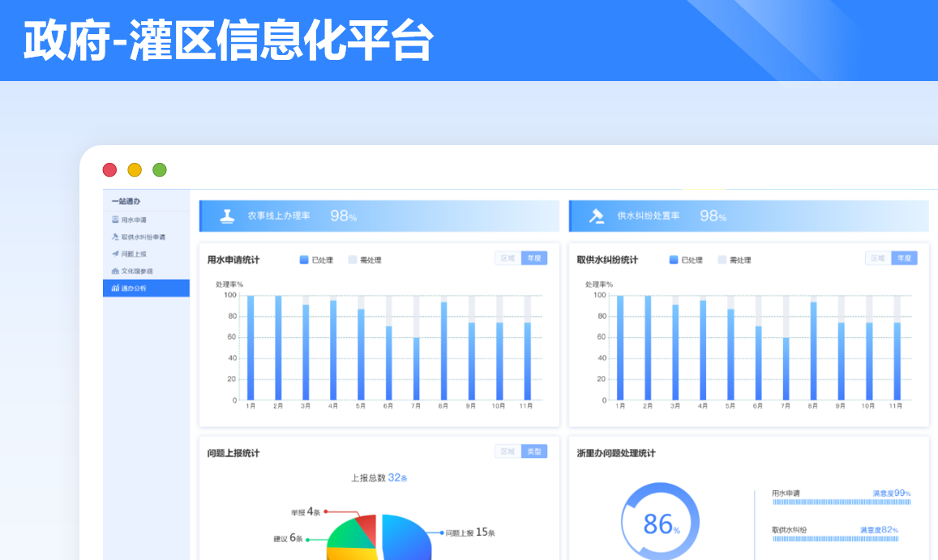Click the building icon beside 文化馆参观

[x=115, y=271]
